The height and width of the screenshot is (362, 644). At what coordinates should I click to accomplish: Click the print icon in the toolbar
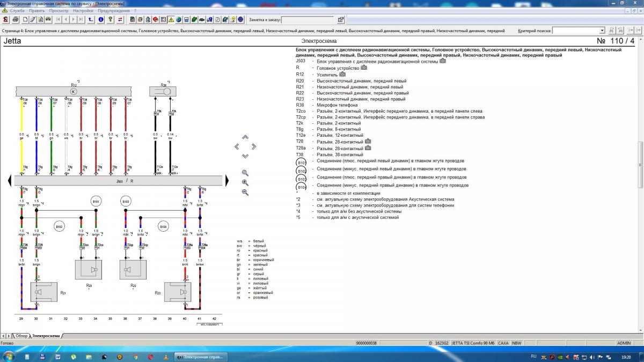[16, 20]
